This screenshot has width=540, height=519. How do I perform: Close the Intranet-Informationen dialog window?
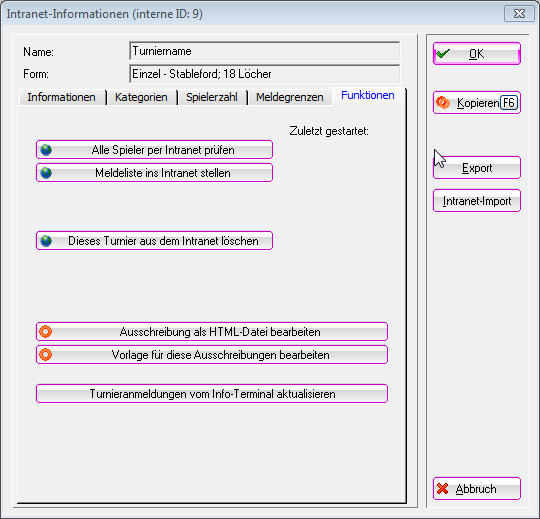tap(519, 14)
